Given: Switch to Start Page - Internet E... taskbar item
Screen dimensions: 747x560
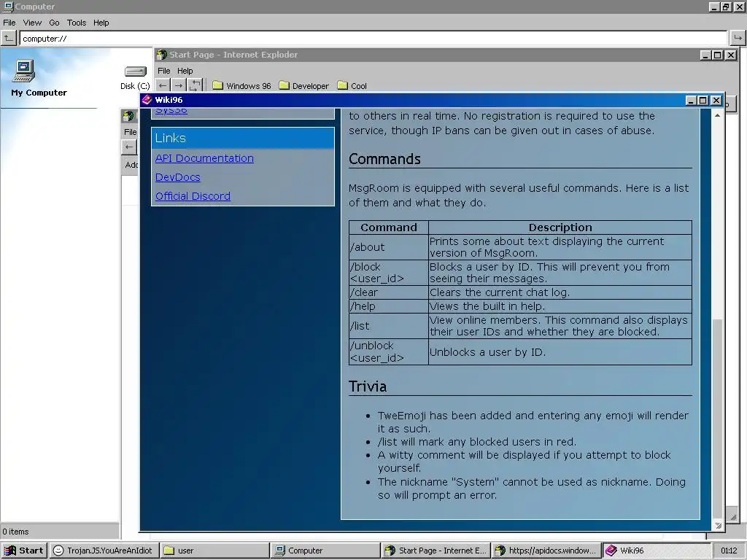Looking at the screenshot, I should tap(436, 551).
